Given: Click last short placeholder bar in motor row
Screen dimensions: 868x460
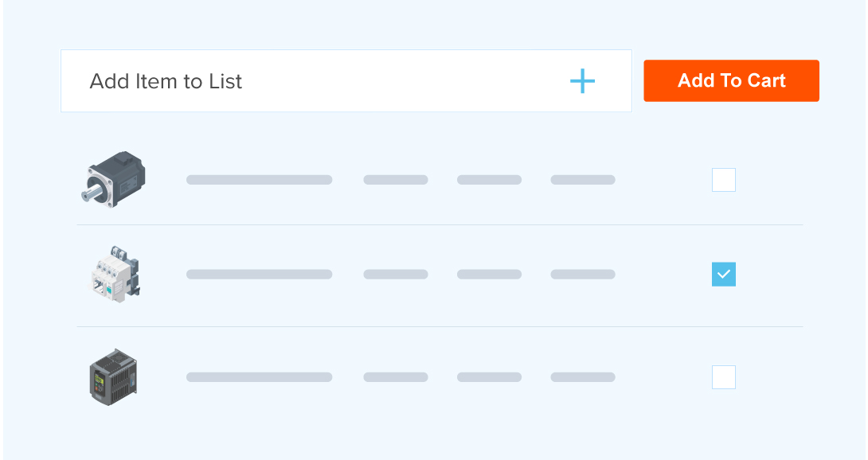Looking at the screenshot, I should point(583,180).
